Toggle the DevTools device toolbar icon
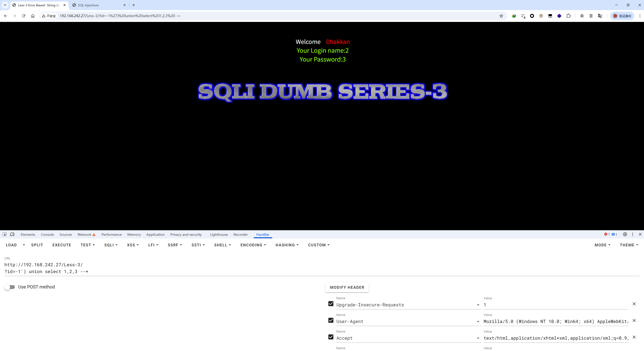Screen dimensions: 644x351 point(12,235)
